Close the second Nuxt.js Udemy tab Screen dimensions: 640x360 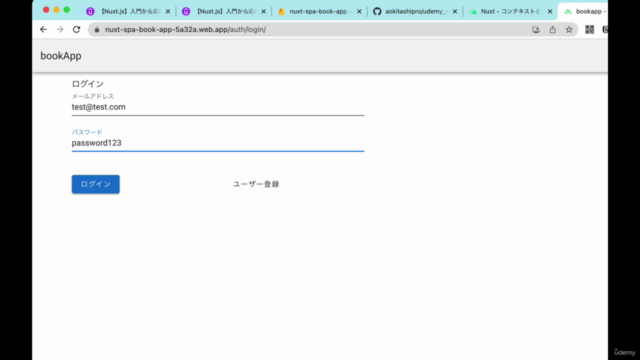[263, 11]
